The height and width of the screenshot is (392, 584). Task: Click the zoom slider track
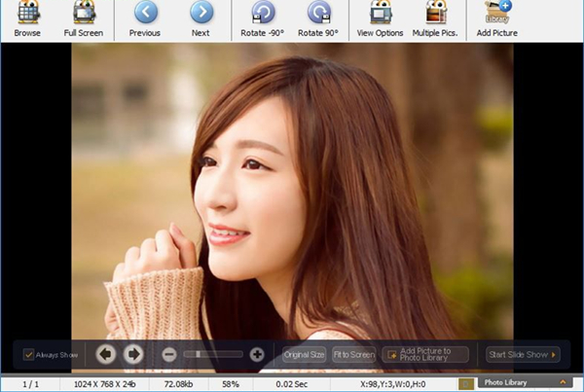coord(214,354)
